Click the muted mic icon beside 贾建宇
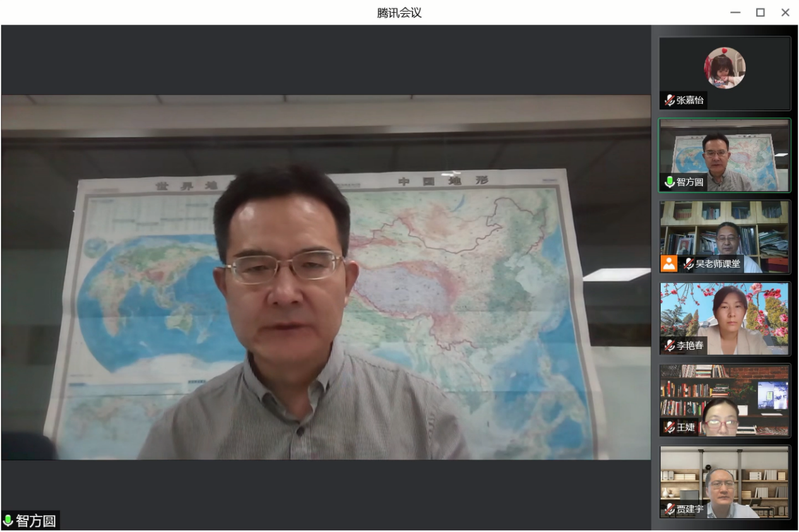The height and width of the screenshot is (532, 799). click(x=669, y=509)
